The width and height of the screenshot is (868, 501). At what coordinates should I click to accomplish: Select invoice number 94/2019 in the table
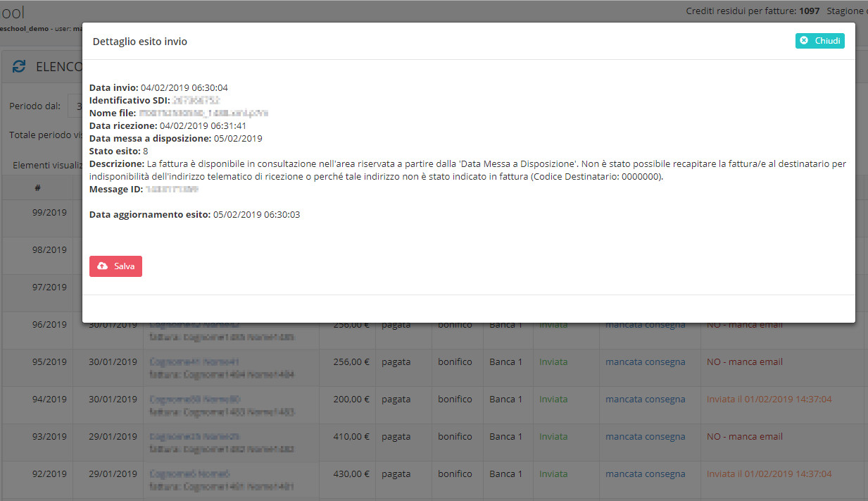49,400
